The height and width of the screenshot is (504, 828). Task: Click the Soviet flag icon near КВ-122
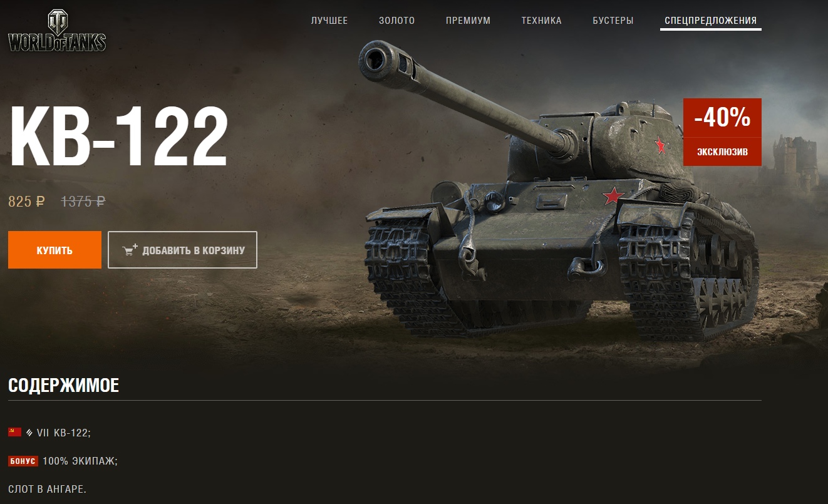14,432
